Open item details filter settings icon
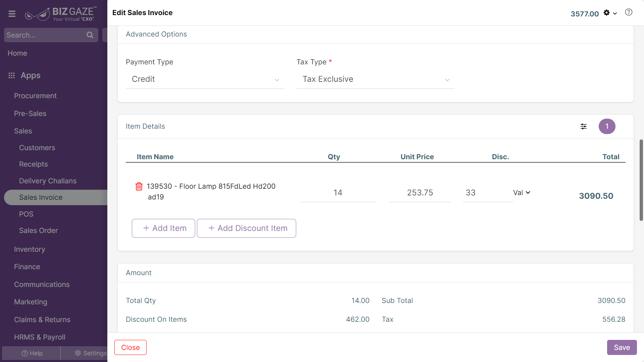The width and height of the screenshot is (644, 362). (584, 126)
